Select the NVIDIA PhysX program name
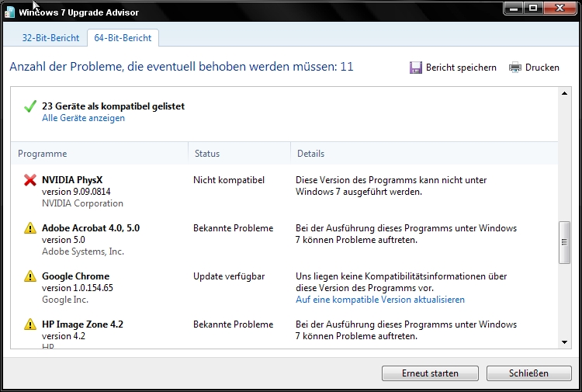This screenshot has width=582, height=392. click(72, 180)
